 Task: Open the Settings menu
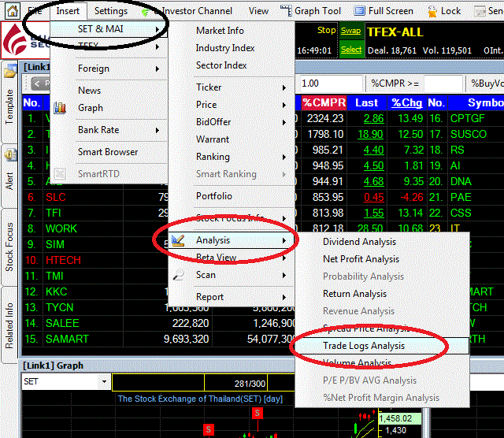111,11
